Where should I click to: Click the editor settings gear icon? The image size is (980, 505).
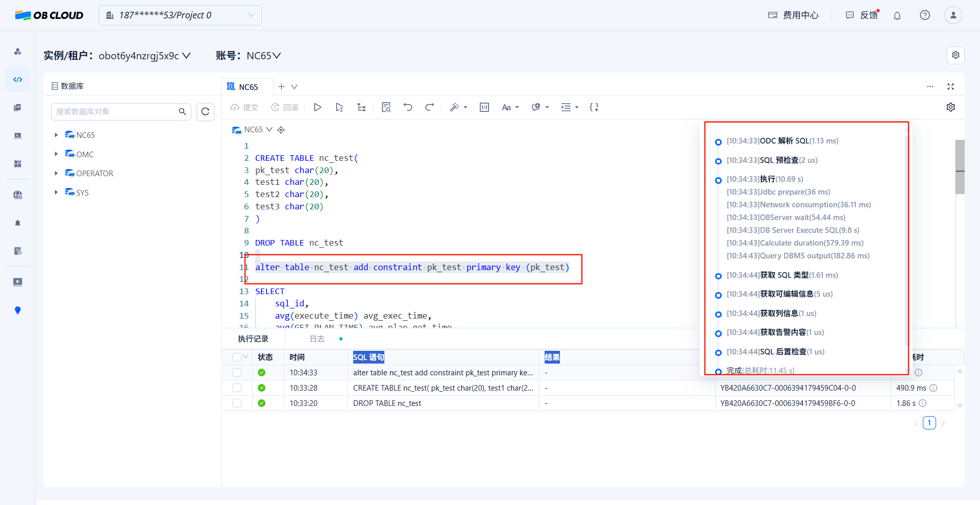coord(950,107)
